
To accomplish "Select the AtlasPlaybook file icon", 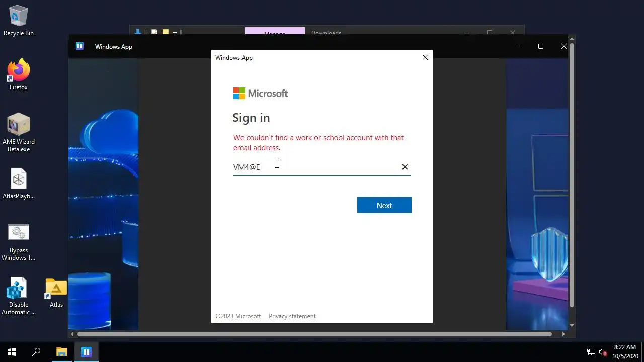I will point(19,184).
